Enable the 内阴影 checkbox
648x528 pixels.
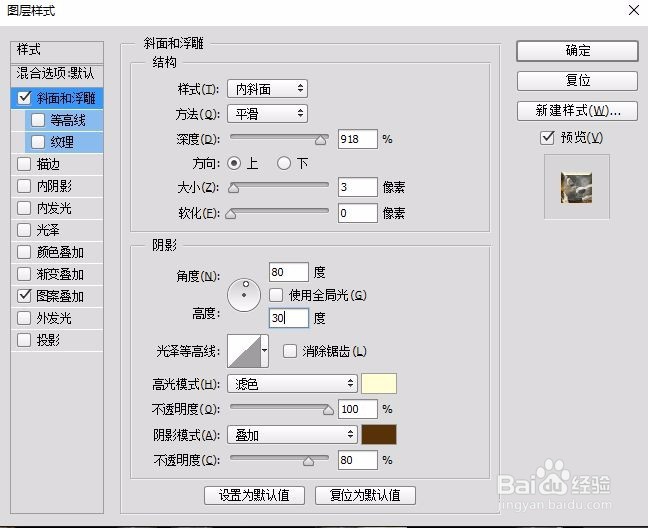click(24, 186)
